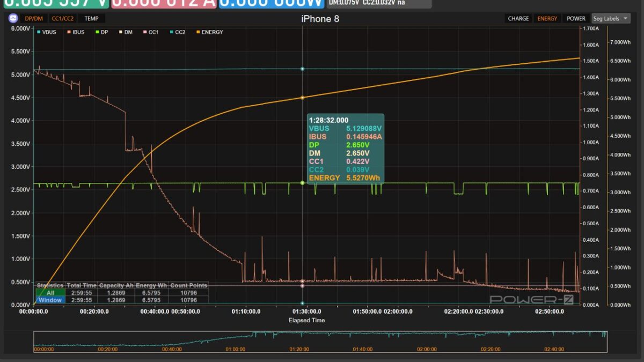Click the Elapsed Time axis label

pos(306,320)
